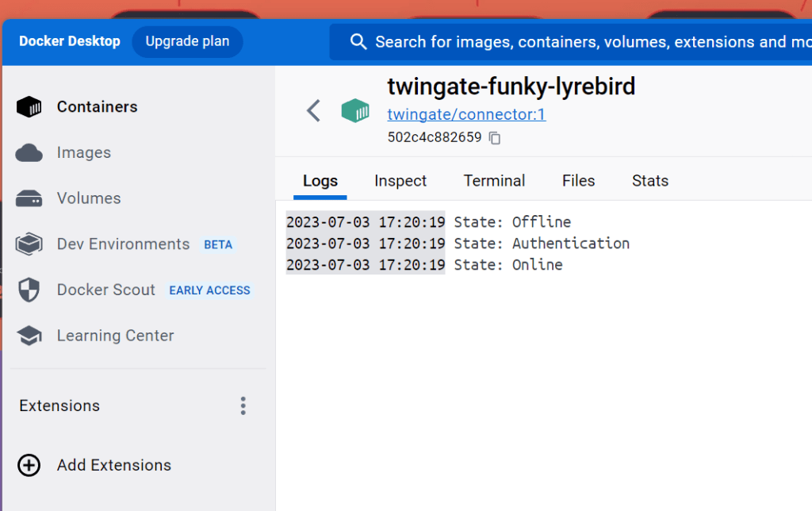Open Learning Center label
Viewport: 812px width, 511px height.
coord(116,336)
